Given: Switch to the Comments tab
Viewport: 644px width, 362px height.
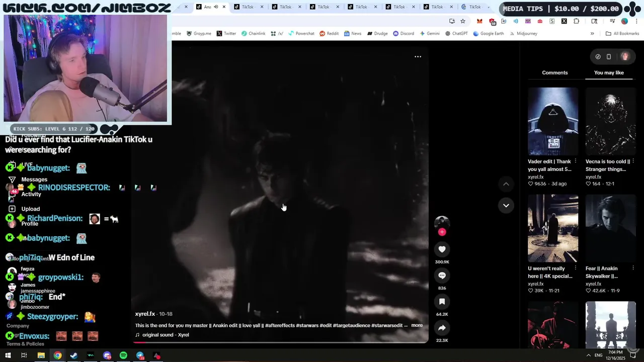Looking at the screenshot, I should point(555,73).
